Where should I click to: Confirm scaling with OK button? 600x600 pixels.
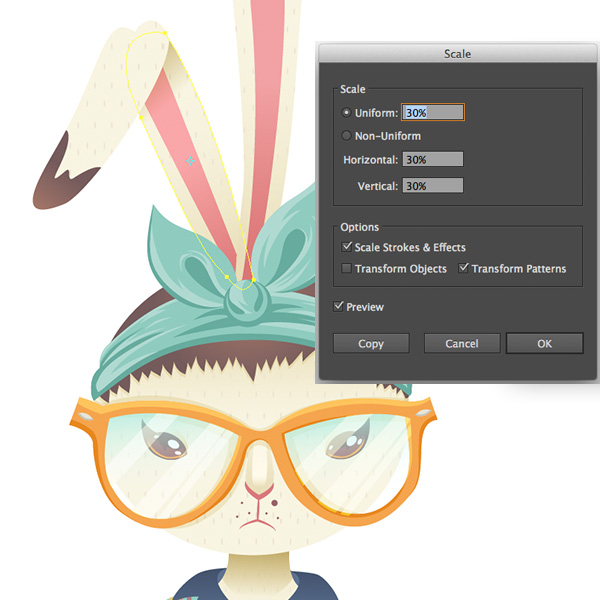coord(545,343)
